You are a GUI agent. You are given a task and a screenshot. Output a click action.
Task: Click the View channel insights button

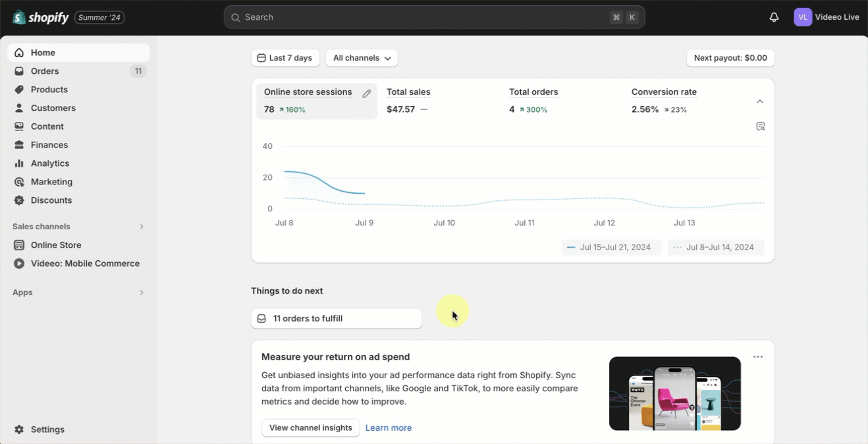click(x=310, y=428)
